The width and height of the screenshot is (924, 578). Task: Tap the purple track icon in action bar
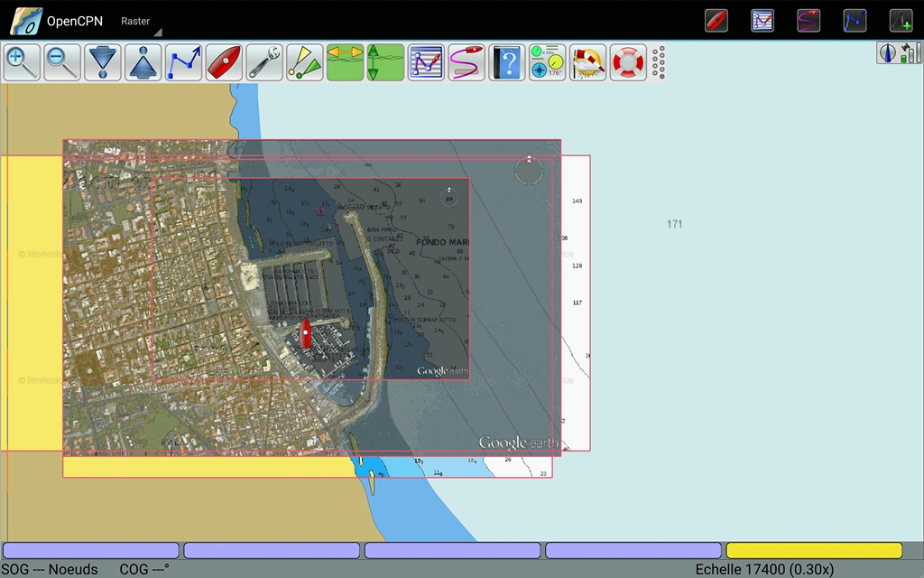pyautogui.click(x=808, y=21)
